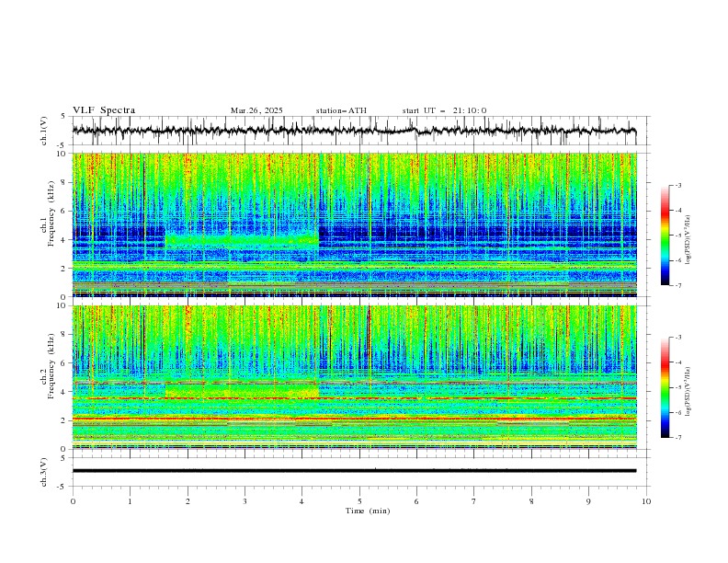Select the date text "Mar.26, 2025"
Viewport: 728px width, 563px height.
[256, 110]
